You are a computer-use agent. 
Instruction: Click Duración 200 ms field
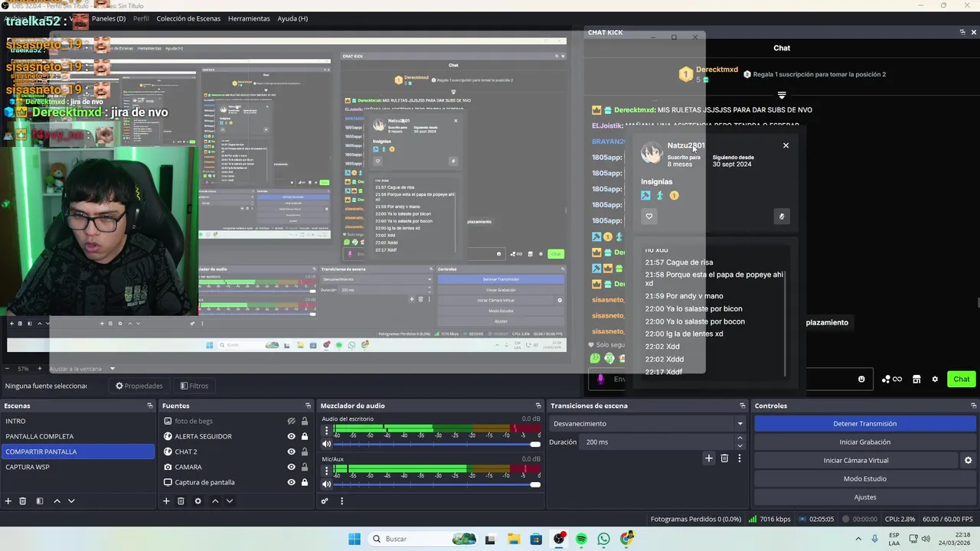[x=658, y=442]
